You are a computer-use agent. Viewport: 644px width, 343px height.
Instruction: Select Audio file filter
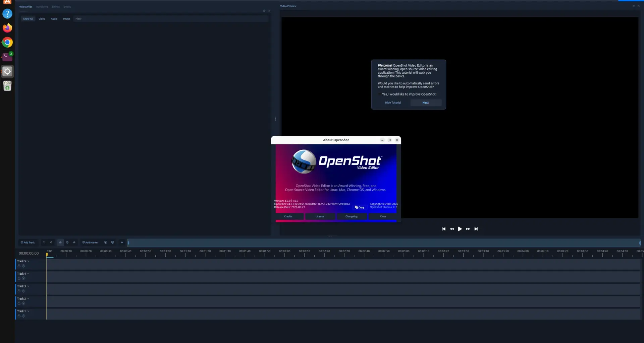coord(54,19)
